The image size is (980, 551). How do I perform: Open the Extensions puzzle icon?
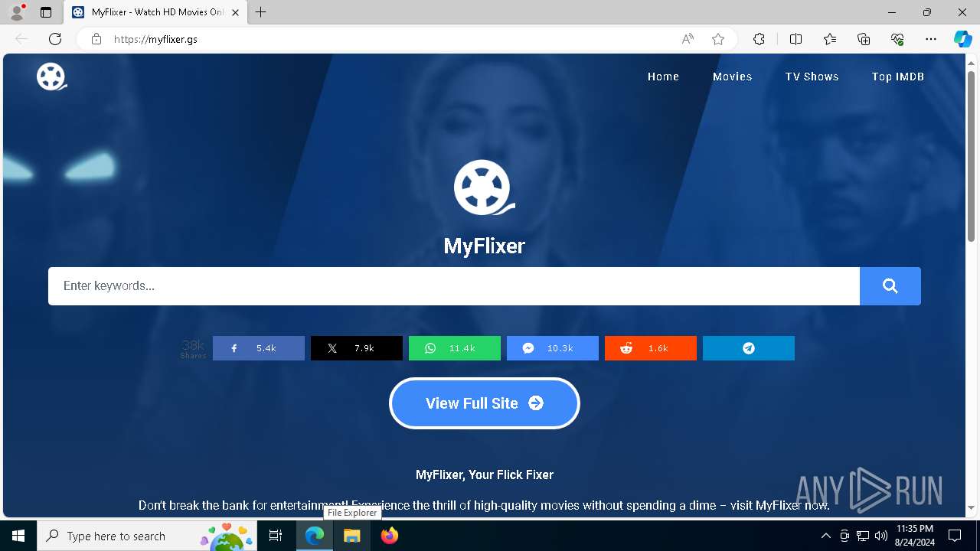(x=759, y=39)
